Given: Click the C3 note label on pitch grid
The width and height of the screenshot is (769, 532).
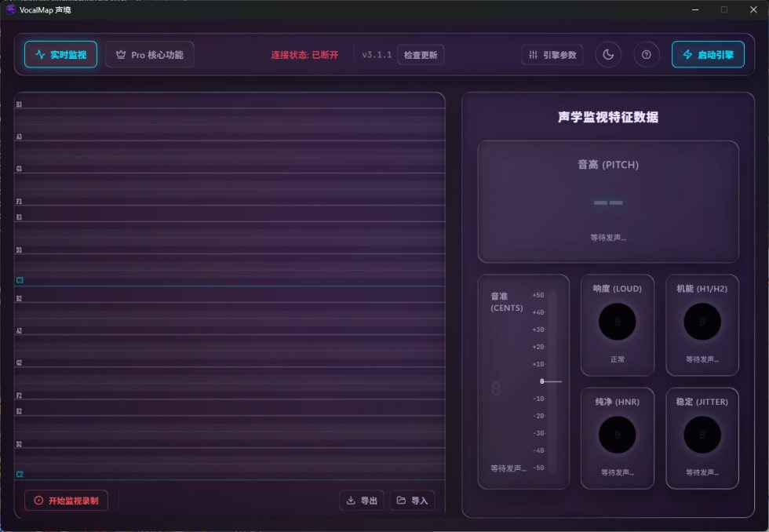Looking at the screenshot, I should pos(20,280).
